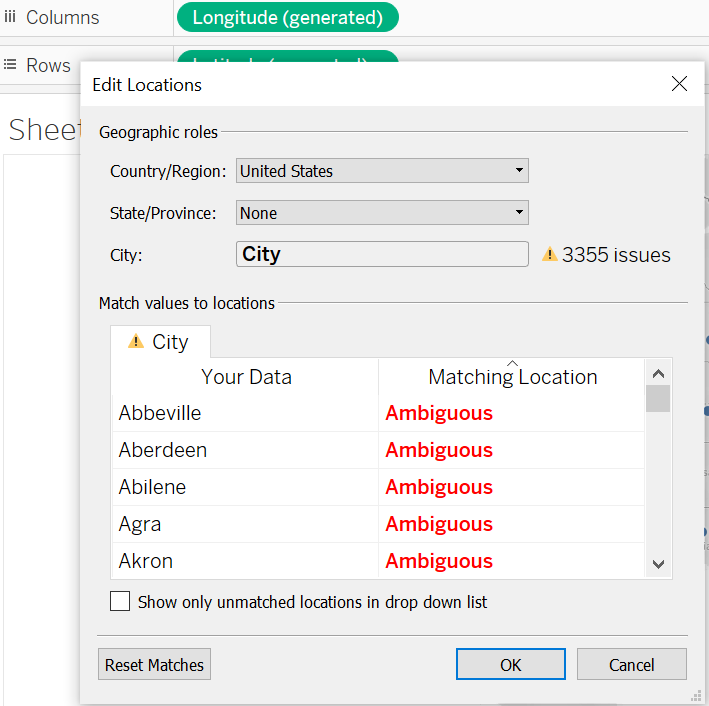This screenshot has height=706, width=709.
Task: Click the Columns shelf icon
Action: click(10, 17)
